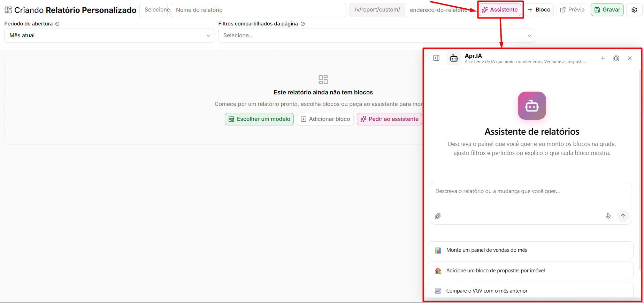Choose Escolher um modelo button
Viewport: 644px width, 303px height.
(x=259, y=119)
